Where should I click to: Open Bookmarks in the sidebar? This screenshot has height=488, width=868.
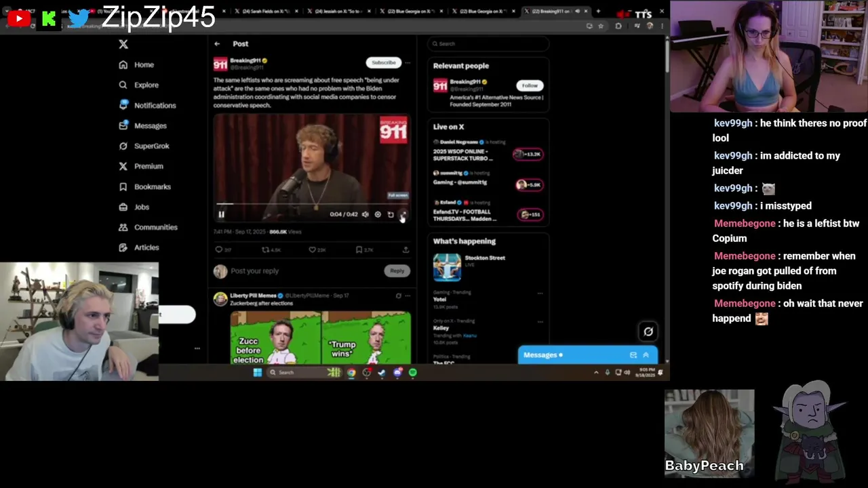(144, 186)
